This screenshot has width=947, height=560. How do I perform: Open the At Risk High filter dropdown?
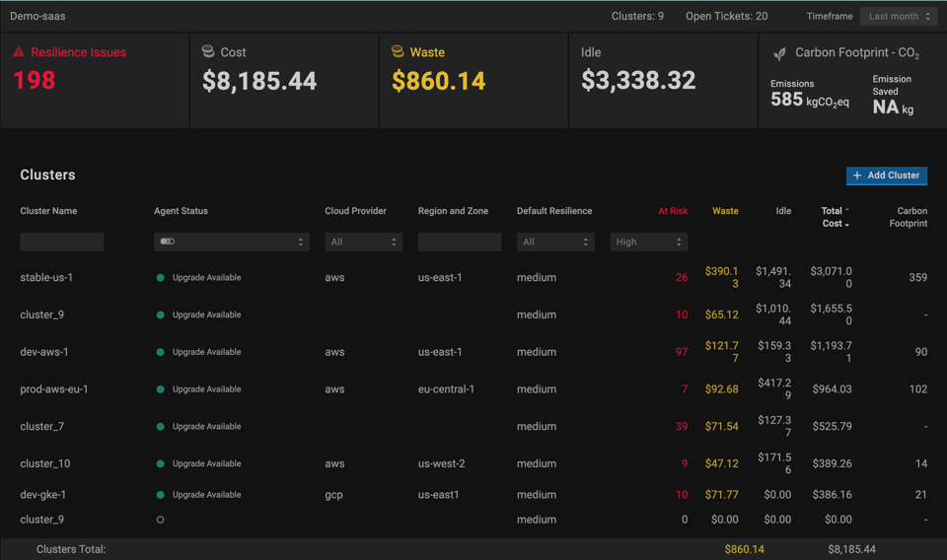click(x=649, y=242)
